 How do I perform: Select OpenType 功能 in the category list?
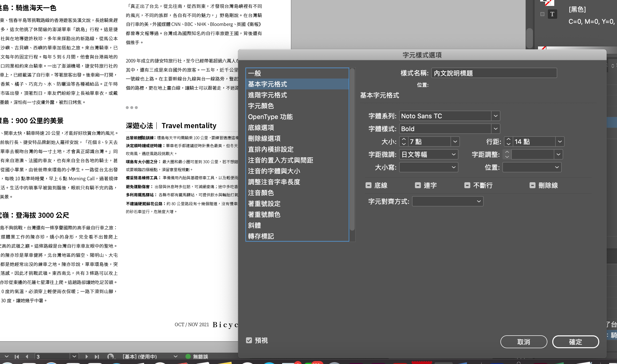[x=270, y=117]
